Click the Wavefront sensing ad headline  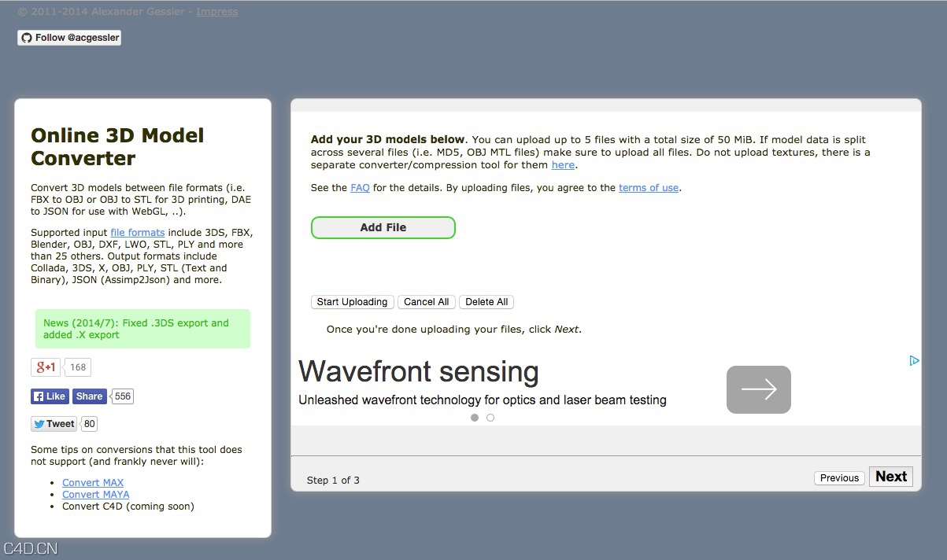pyautogui.click(x=419, y=371)
